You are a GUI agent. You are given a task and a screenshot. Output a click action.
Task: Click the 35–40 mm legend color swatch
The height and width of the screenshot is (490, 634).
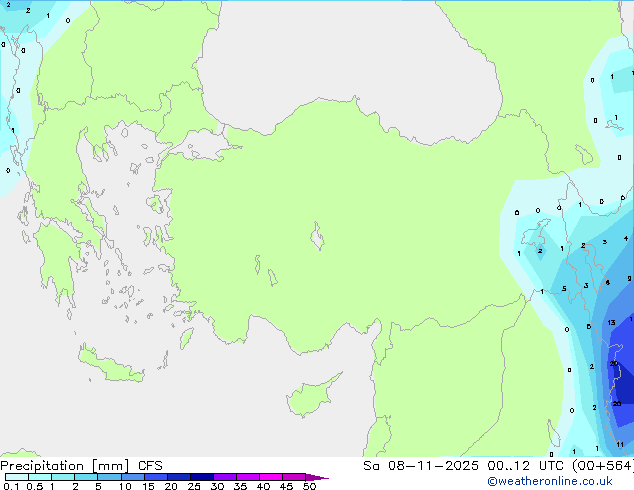pyautogui.click(x=247, y=477)
